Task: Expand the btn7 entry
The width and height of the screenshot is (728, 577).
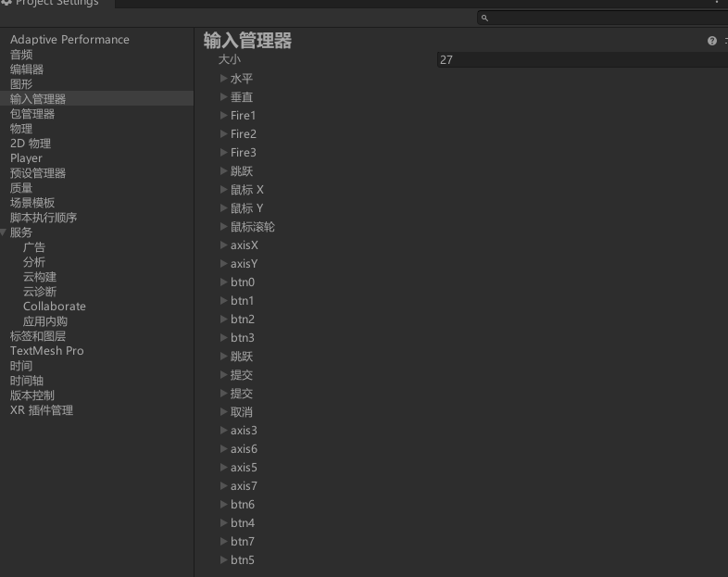Action: (x=223, y=541)
